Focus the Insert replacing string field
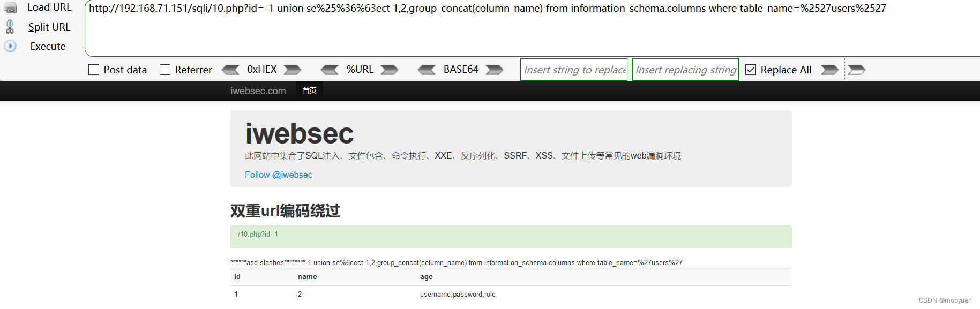Image resolution: width=980 pixels, height=309 pixels. click(x=685, y=70)
